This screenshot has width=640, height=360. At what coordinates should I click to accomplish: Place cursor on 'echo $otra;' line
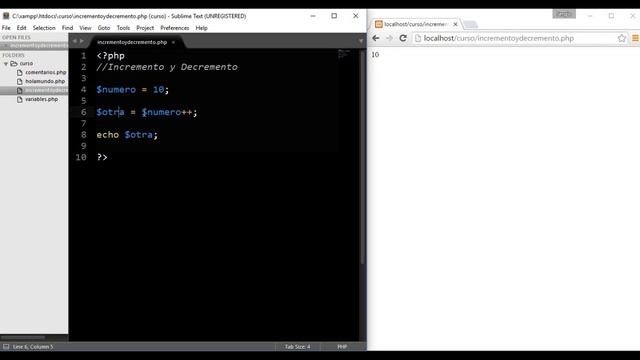[x=127, y=135]
